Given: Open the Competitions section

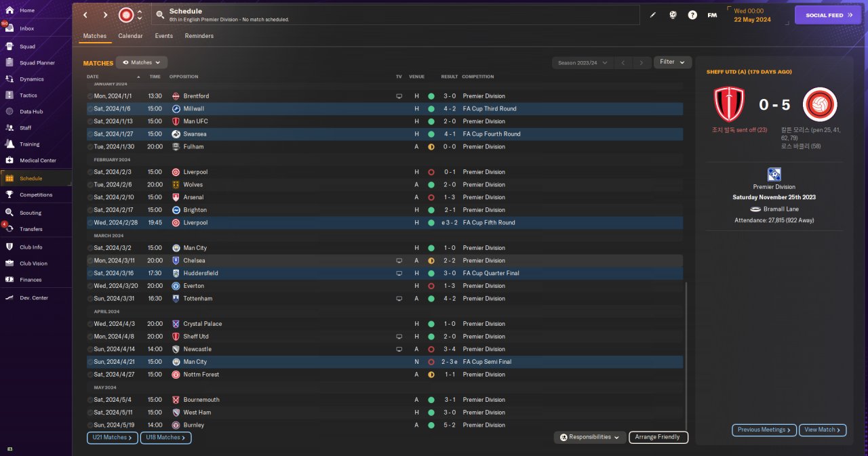Looking at the screenshot, I should 36,194.
